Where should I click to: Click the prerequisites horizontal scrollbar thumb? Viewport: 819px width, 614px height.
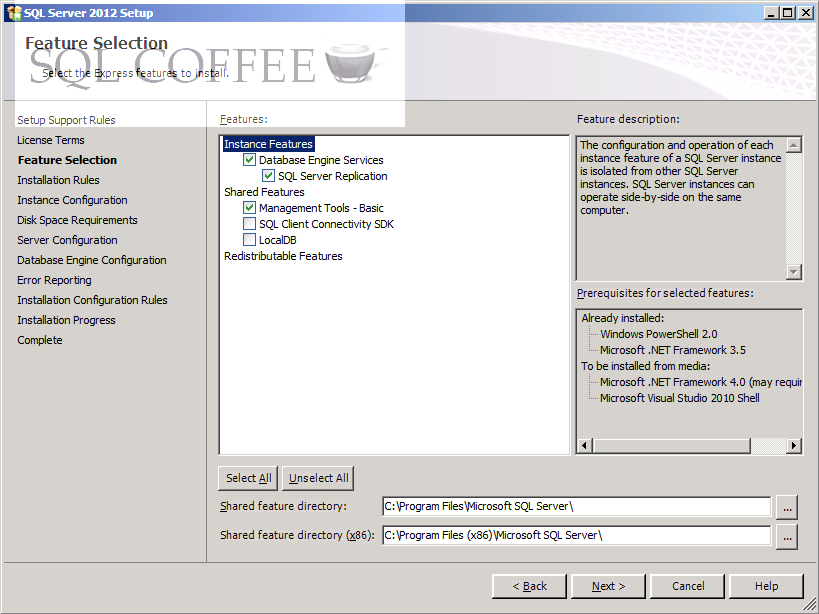coord(671,445)
